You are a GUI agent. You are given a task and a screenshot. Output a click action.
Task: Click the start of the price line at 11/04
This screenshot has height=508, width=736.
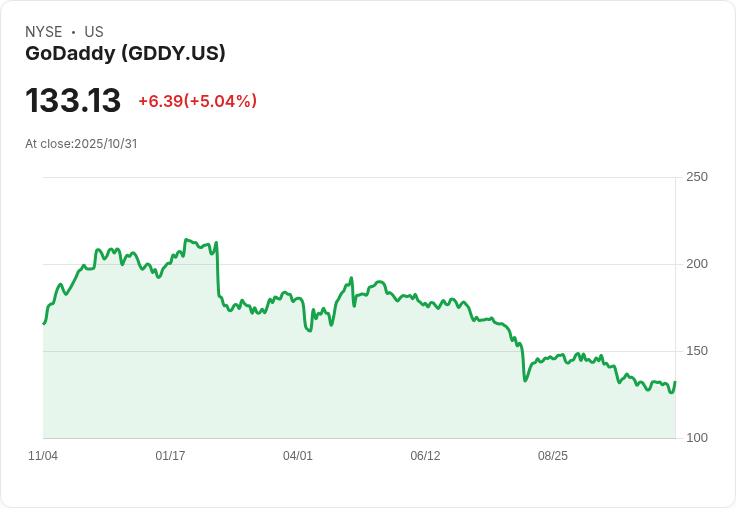(x=44, y=323)
